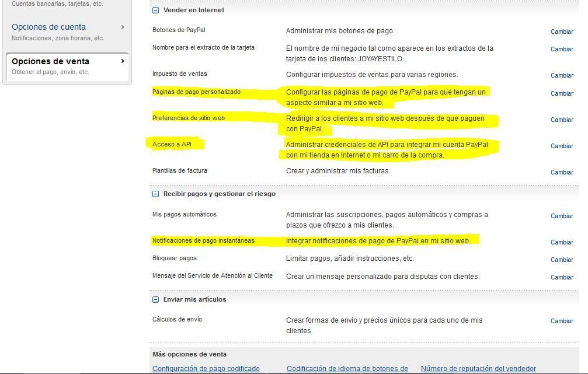Click Cambiar for Bloquear pagos
This screenshot has width=588, height=374.
pos(562,260)
